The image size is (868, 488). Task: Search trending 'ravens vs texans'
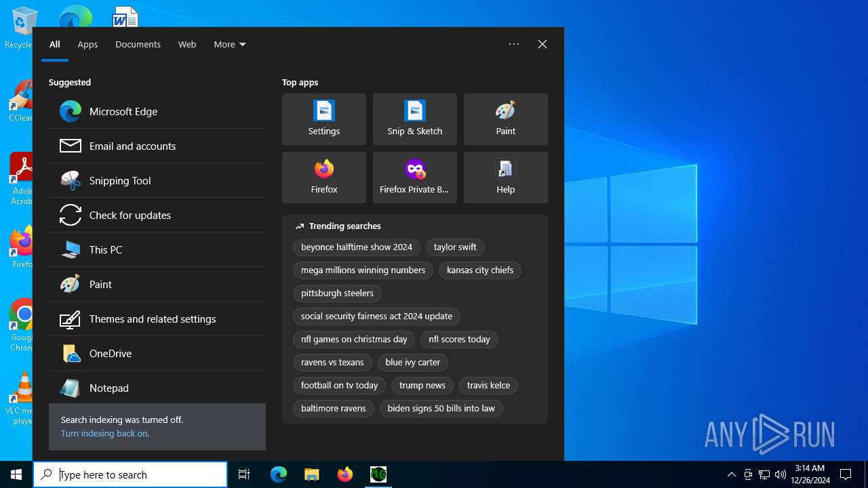tap(332, 363)
